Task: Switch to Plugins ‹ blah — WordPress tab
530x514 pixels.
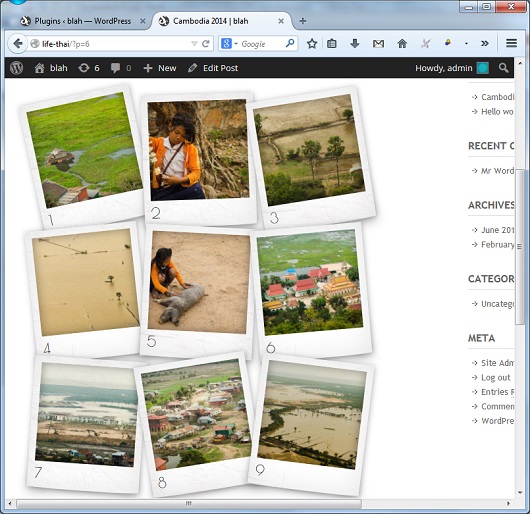Action: 82,21
